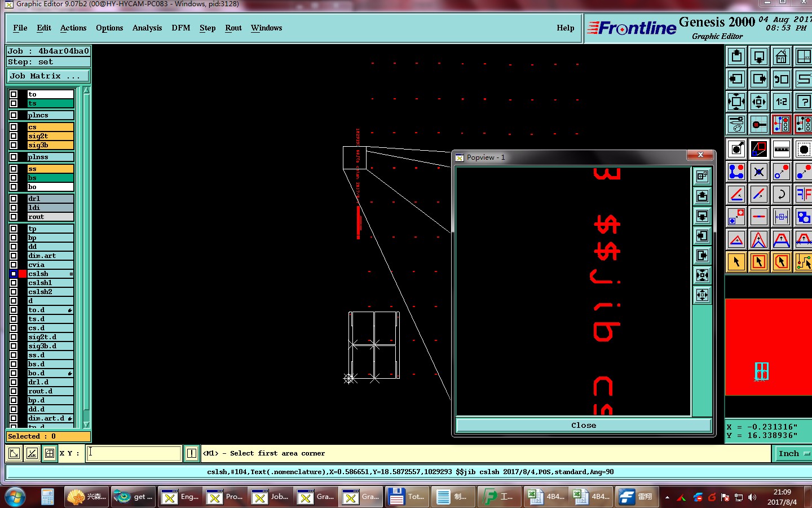Choose the delete-point cross icon
The width and height of the screenshot is (812, 508).
pos(759,172)
